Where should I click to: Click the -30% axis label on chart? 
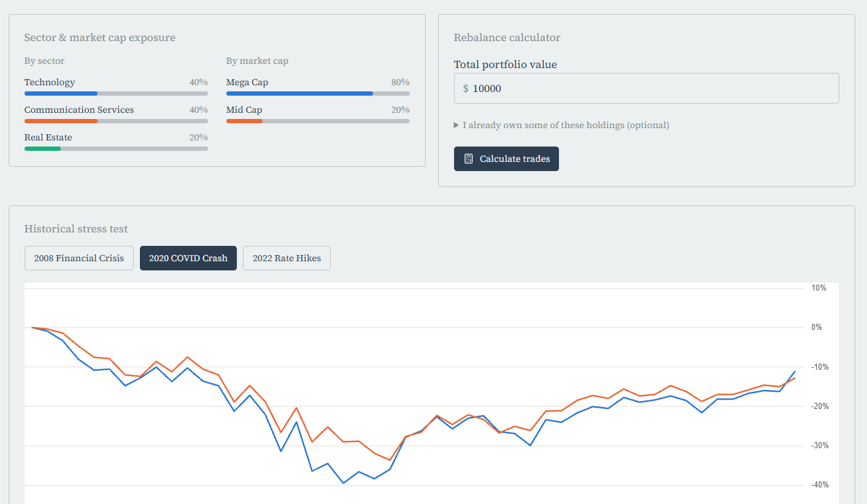[819, 446]
